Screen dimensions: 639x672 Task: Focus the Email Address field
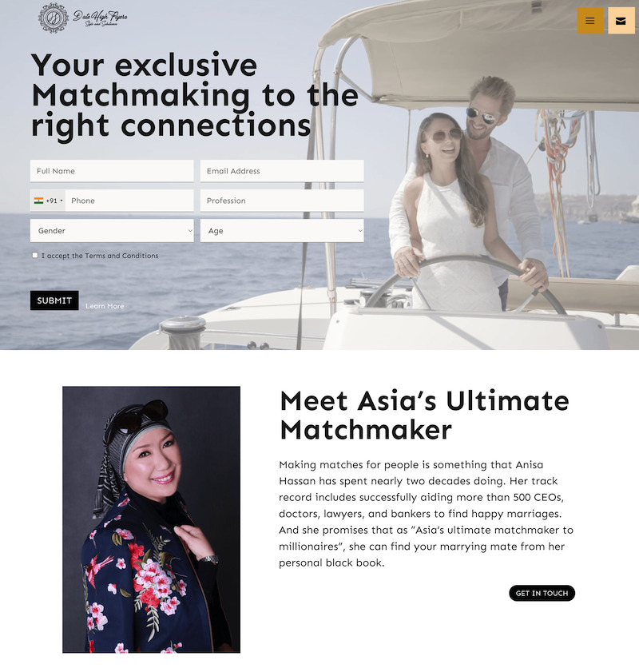[282, 171]
